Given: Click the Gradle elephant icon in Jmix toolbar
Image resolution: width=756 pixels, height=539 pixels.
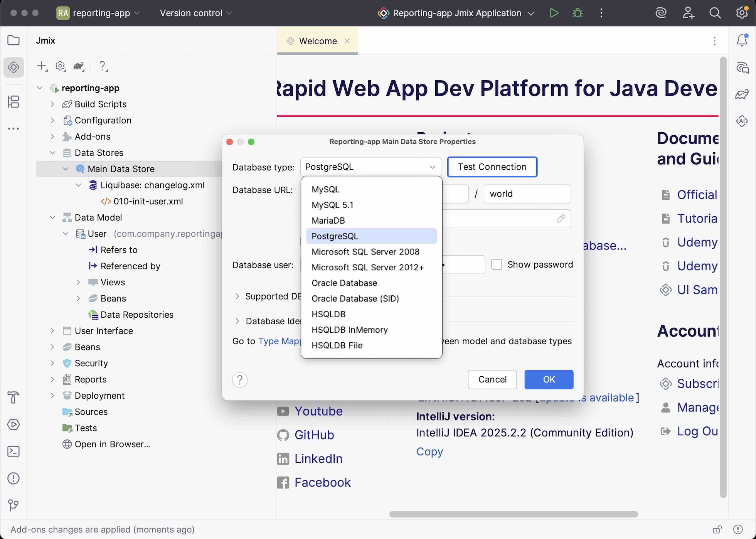Looking at the screenshot, I should [79, 66].
